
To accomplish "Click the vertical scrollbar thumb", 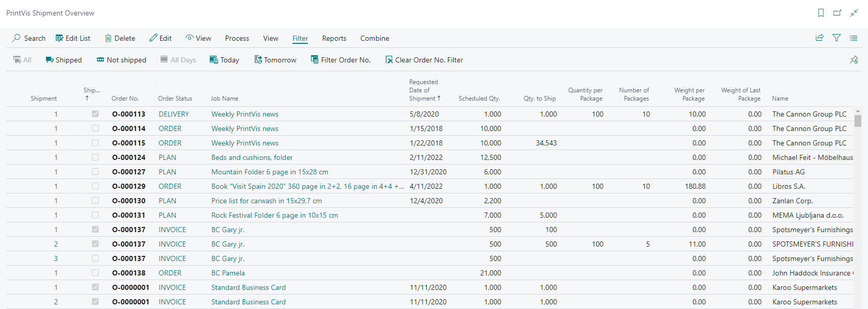I will pyautogui.click(x=858, y=121).
